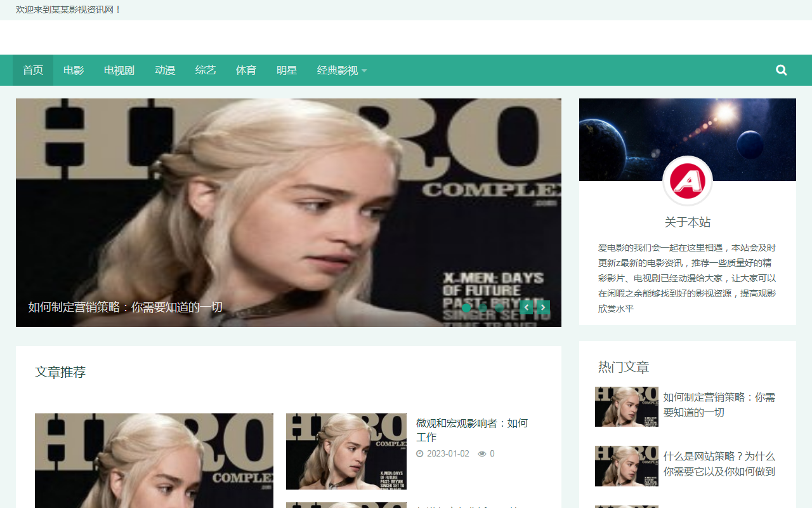Go to the 电视剧 section
The height and width of the screenshot is (508, 812).
(119, 70)
